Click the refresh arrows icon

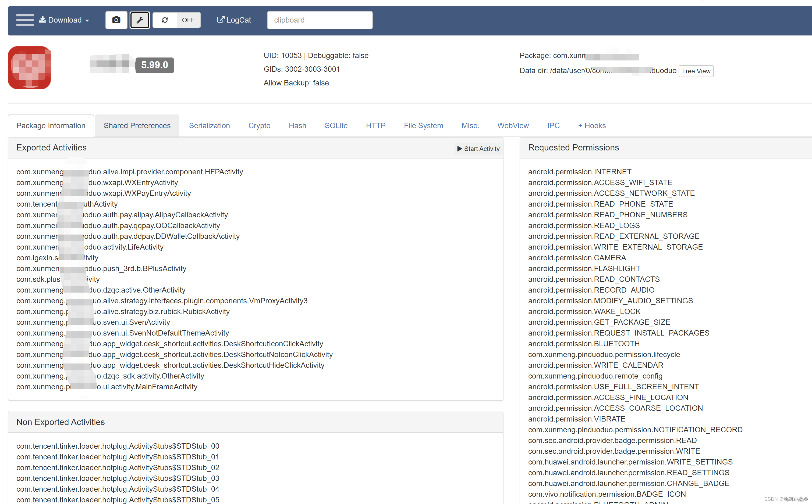[165, 20]
